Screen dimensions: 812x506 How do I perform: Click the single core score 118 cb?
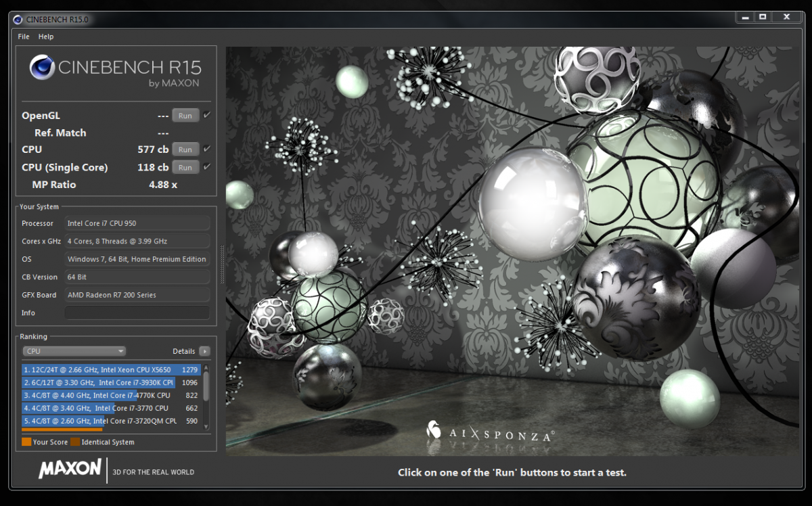[153, 167]
